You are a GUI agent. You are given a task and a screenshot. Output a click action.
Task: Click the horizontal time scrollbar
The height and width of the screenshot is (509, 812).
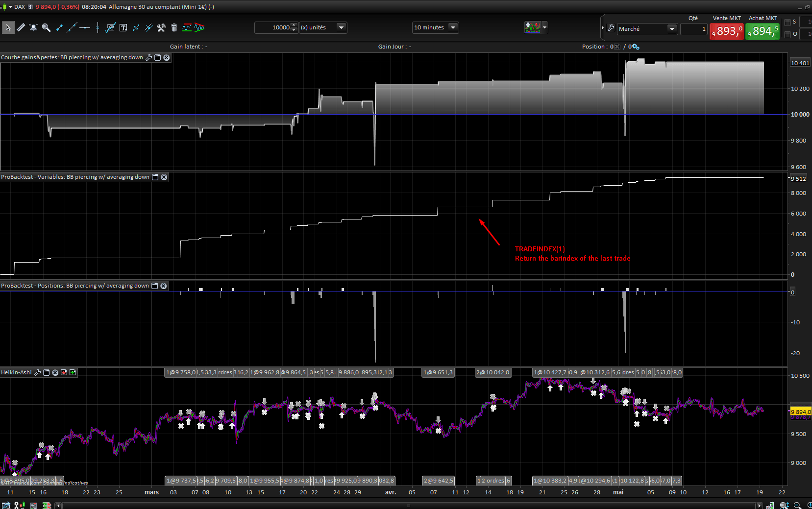click(x=408, y=506)
